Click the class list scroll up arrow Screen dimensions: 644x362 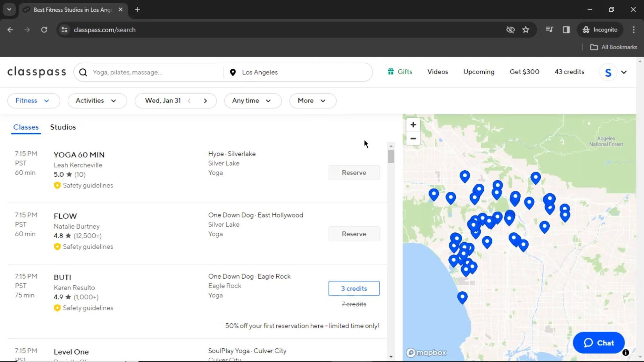pyautogui.click(x=391, y=146)
